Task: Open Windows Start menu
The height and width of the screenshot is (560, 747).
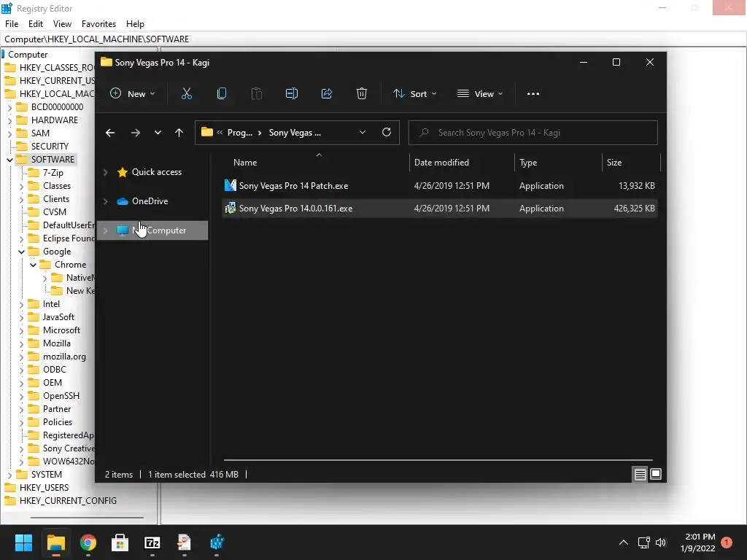Action: 23,542
